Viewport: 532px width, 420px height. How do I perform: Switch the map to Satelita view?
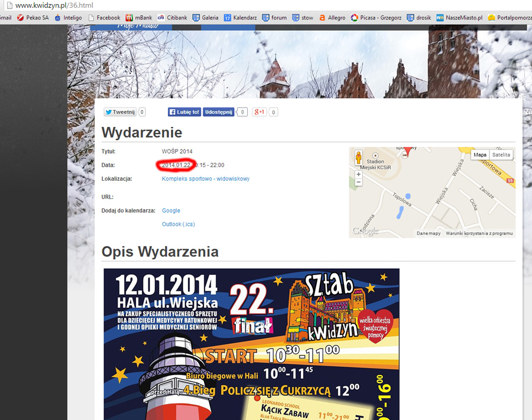coord(501,154)
